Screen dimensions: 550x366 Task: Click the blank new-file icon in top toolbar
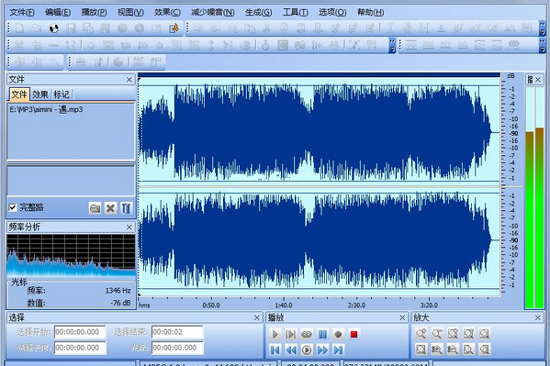tap(20, 28)
